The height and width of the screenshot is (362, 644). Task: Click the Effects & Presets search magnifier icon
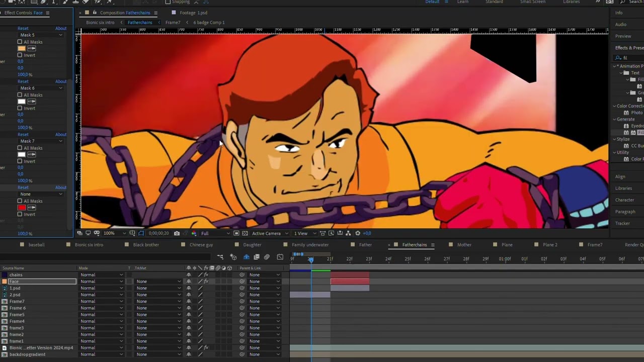[619, 58]
